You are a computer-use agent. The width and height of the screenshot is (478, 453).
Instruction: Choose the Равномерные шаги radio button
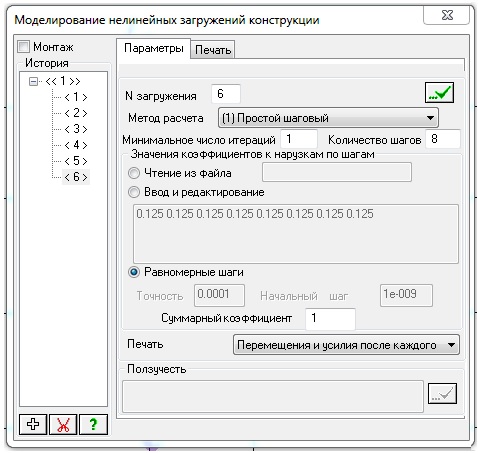[x=134, y=272]
